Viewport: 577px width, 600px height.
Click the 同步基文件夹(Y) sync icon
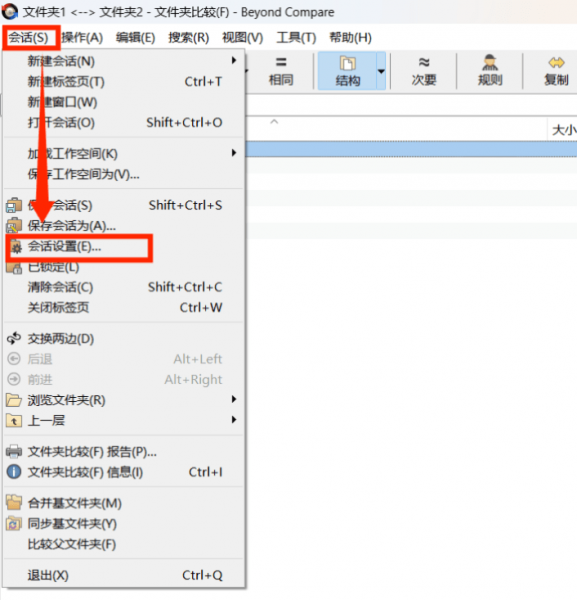pyautogui.click(x=14, y=523)
